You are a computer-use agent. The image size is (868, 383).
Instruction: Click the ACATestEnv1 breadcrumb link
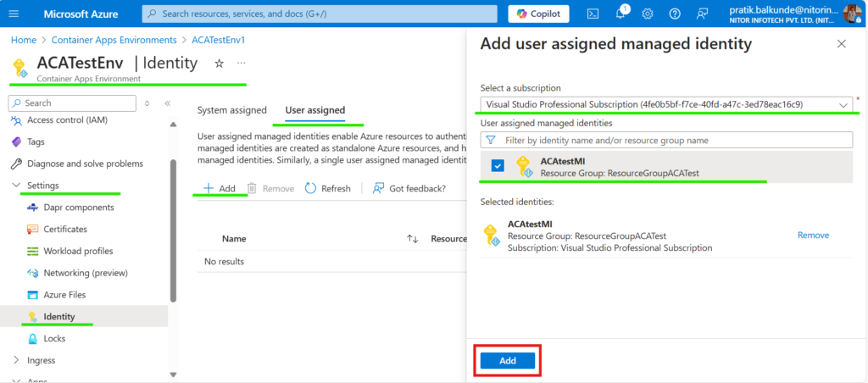point(218,41)
